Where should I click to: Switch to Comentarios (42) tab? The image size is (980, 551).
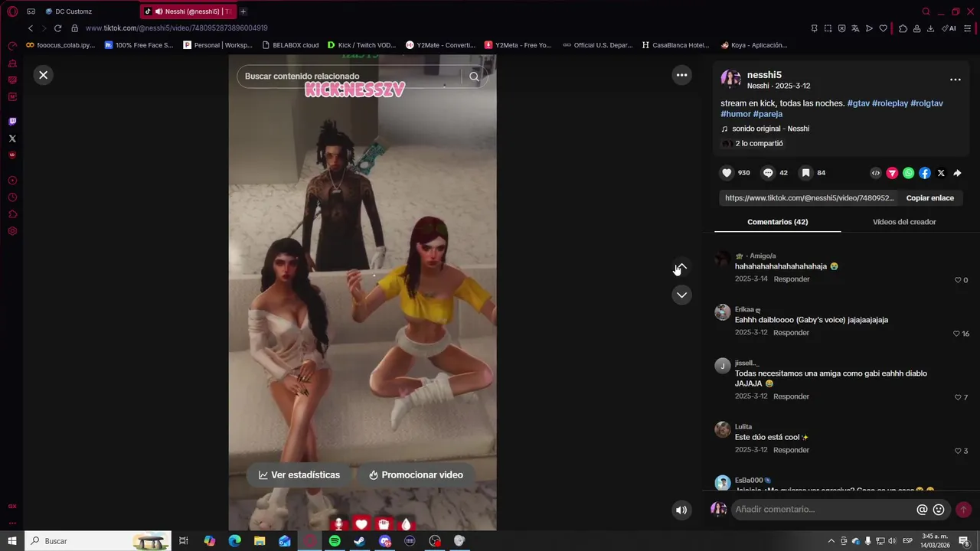pos(777,222)
